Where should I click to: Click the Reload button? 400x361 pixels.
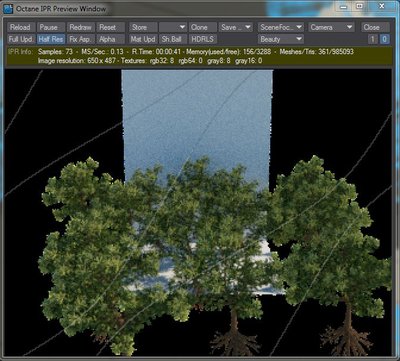point(21,27)
